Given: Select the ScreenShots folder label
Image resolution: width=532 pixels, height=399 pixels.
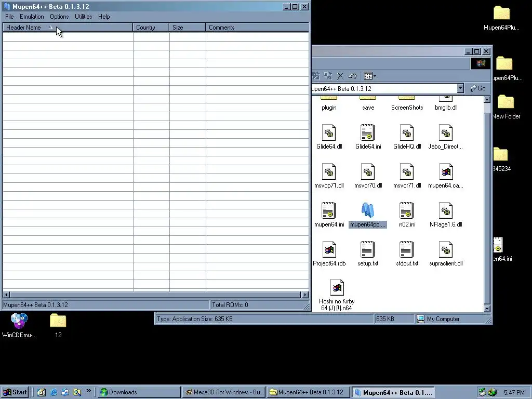Looking at the screenshot, I should (x=407, y=108).
